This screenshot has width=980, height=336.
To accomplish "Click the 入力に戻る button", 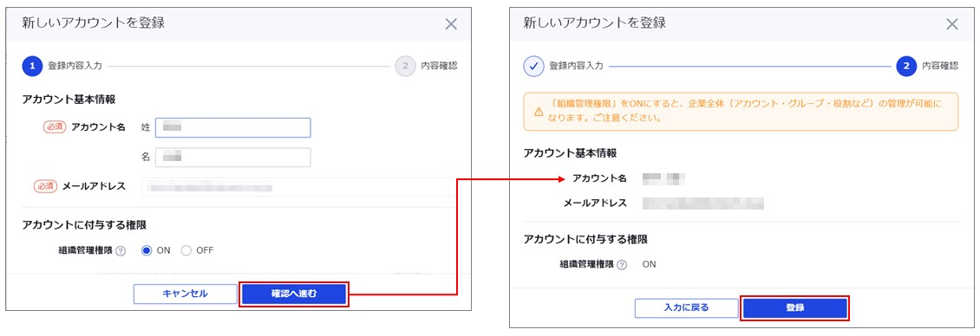I will pos(686,308).
